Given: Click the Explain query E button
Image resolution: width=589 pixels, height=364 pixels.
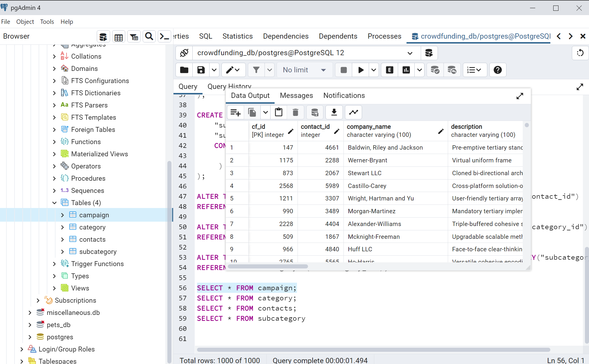Looking at the screenshot, I should [x=389, y=70].
